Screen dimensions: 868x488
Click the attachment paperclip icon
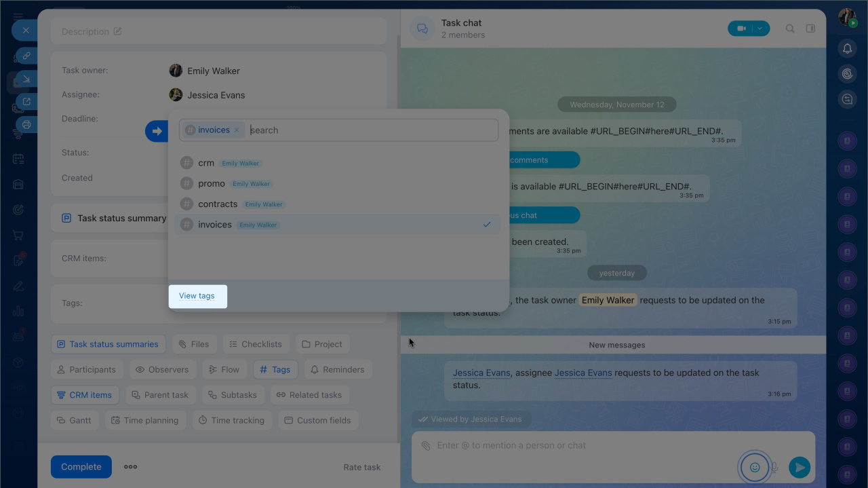(426, 446)
